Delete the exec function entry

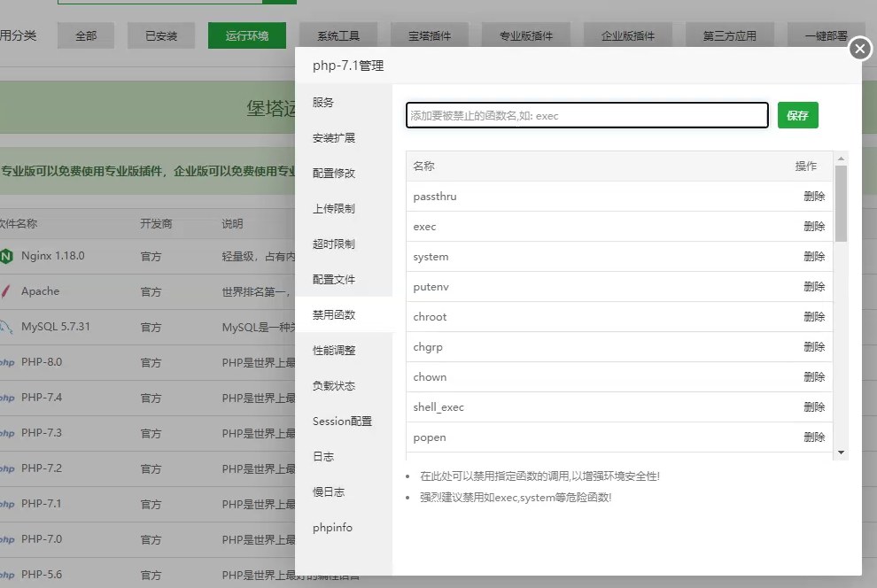coord(814,227)
